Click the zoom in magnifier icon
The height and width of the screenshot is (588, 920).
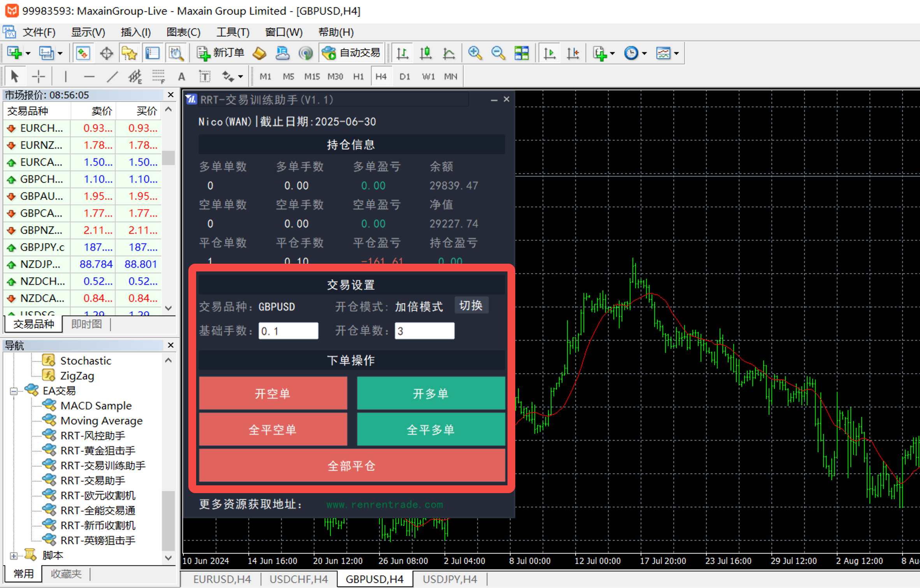[475, 53]
